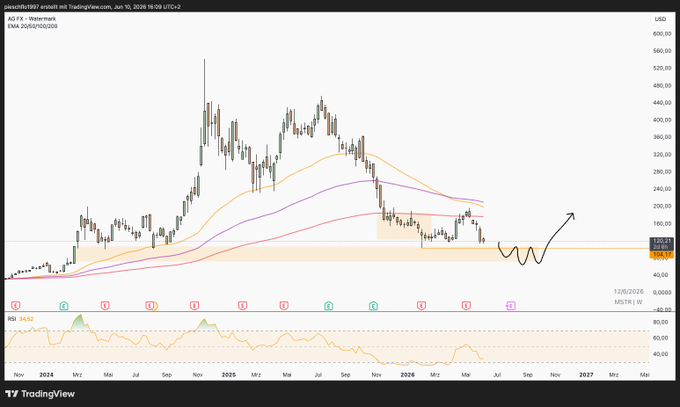680x407 pixels.
Task: Click the 2026 label on the time axis
Action: (408, 375)
